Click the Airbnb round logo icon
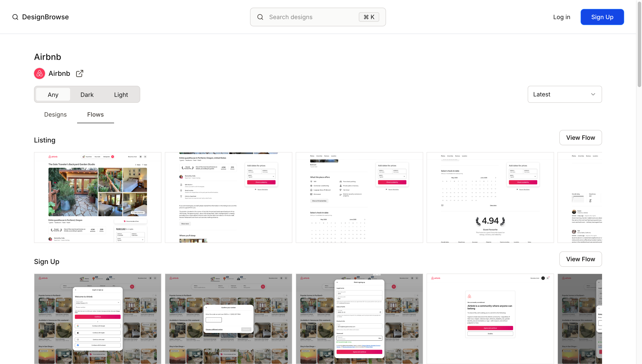This screenshot has height=364, width=642. 40,73
